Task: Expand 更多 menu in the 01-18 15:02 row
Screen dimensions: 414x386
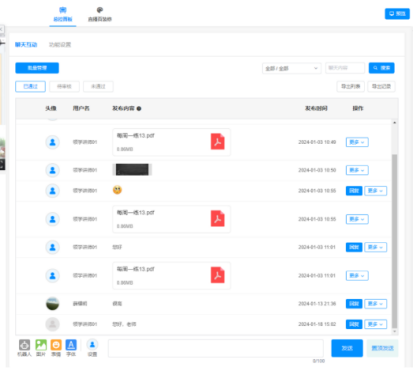Action: pos(376,324)
